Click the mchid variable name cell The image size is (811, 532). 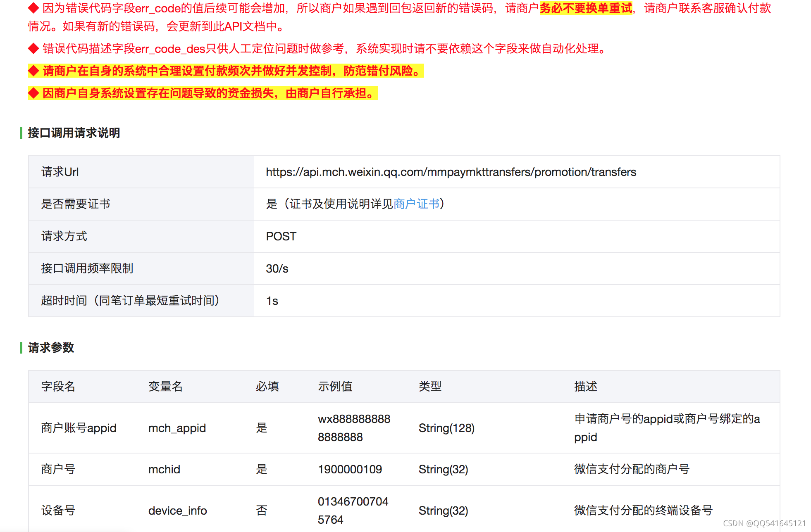click(x=164, y=470)
